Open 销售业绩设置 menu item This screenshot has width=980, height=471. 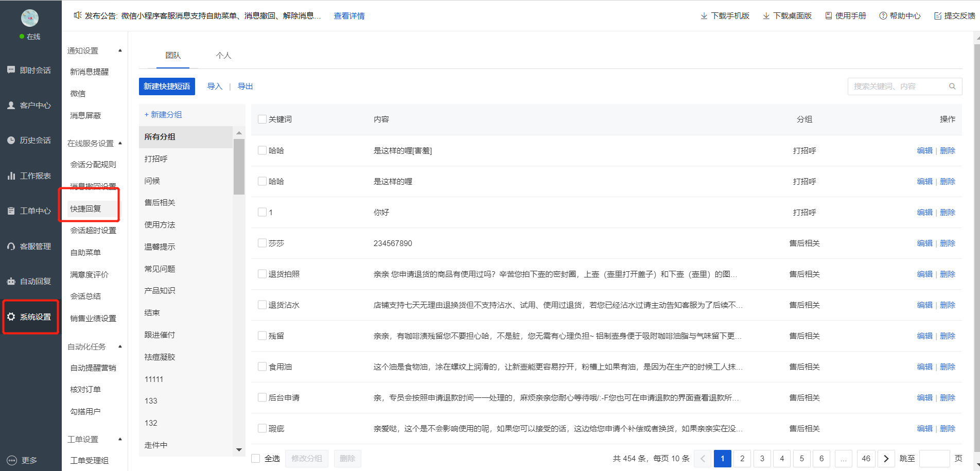[93, 318]
